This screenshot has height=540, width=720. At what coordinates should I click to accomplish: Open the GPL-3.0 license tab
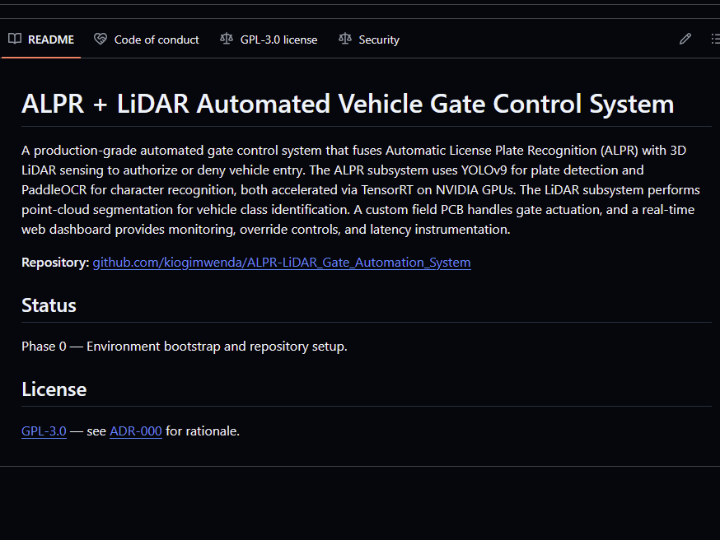click(x=278, y=40)
